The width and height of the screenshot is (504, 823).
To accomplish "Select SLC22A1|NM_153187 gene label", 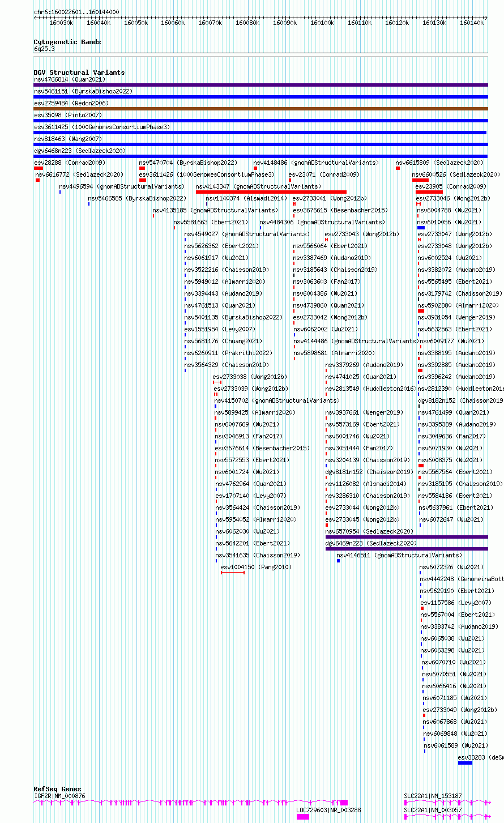I will tap(433, 796).
